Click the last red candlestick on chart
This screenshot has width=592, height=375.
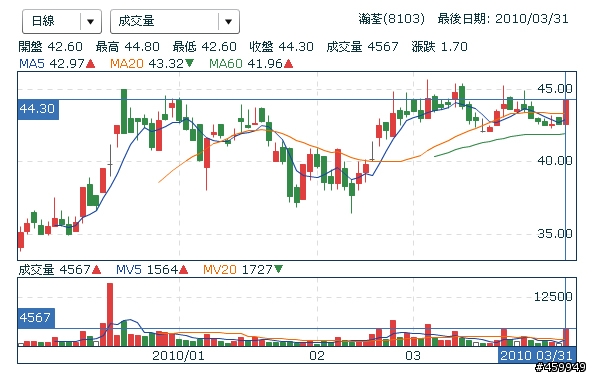point(566,112)
